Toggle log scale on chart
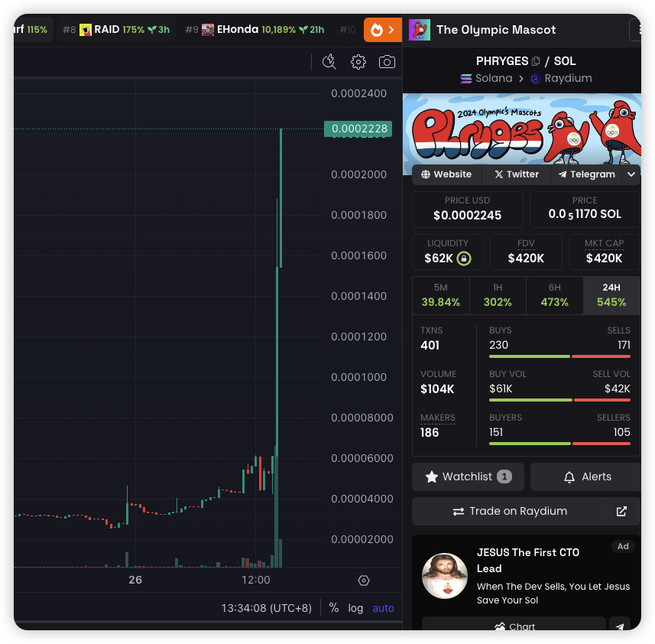Screen dimensions: 655x644 [355, 608]
